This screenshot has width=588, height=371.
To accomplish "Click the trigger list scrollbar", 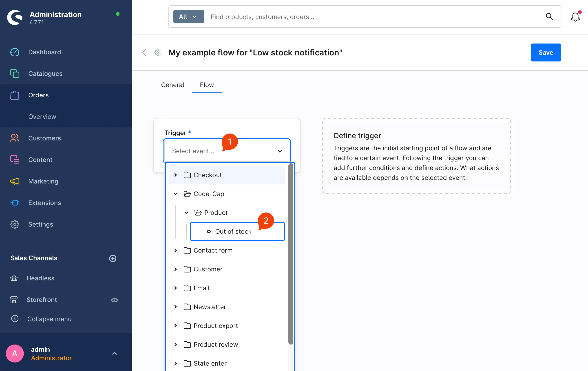I will (291, 254).
